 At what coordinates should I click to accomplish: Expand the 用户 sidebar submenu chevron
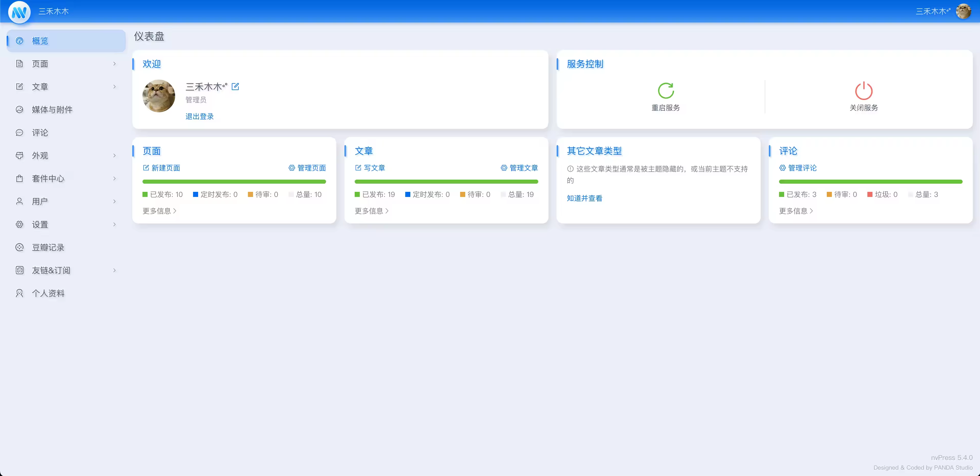(x=114, y=201)
